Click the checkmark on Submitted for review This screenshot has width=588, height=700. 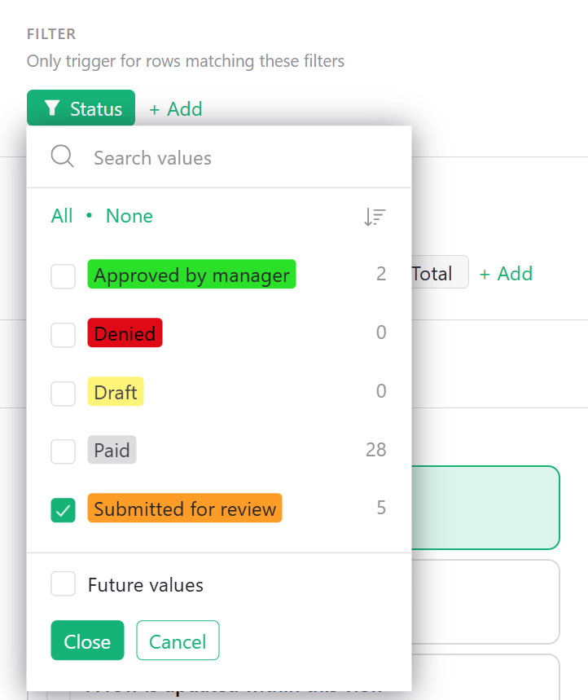[63, 507]
